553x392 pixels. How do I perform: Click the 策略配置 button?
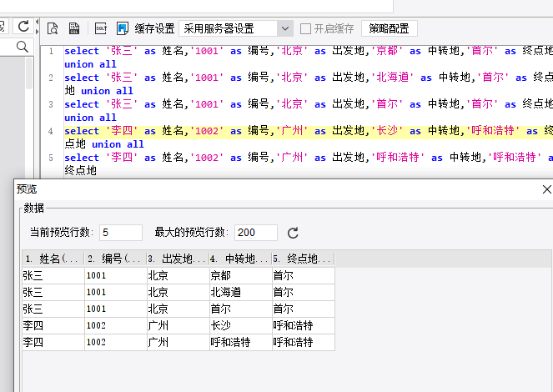(389, 28)
